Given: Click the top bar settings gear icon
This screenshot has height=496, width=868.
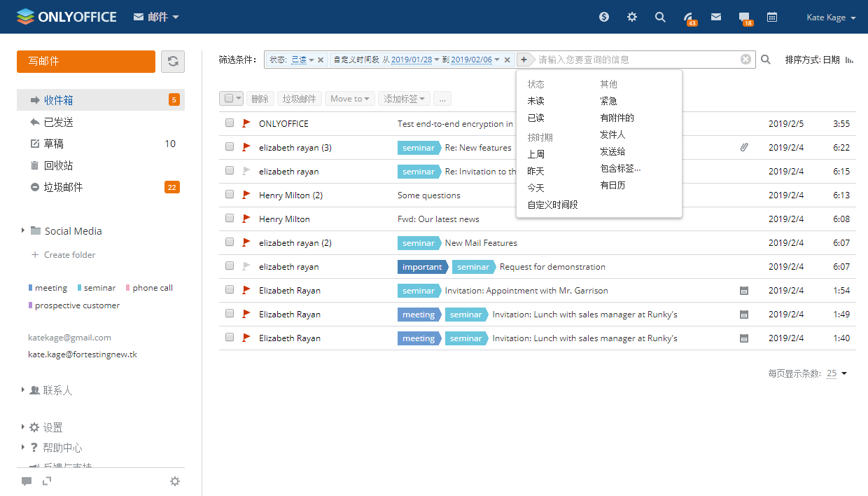Looking at the screenshot, I should (632, 18).
